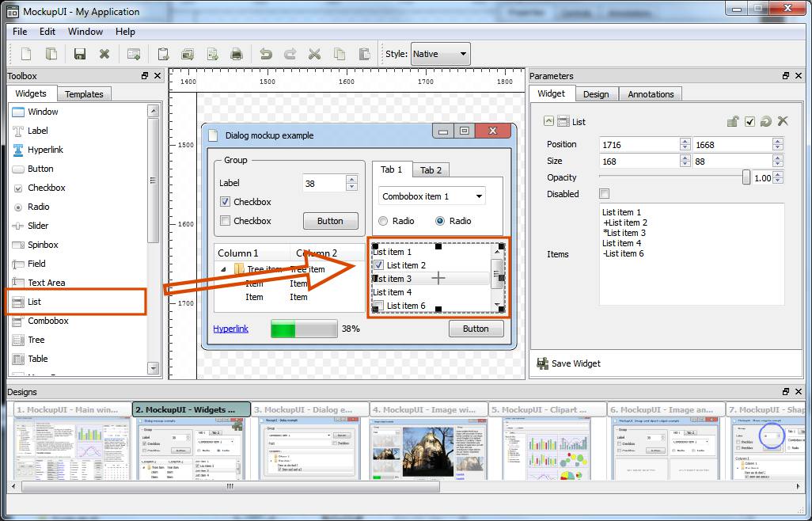Switch to Annotations tab in Parameters
This screenshot has width=812, height=521.
pos(651,94)
